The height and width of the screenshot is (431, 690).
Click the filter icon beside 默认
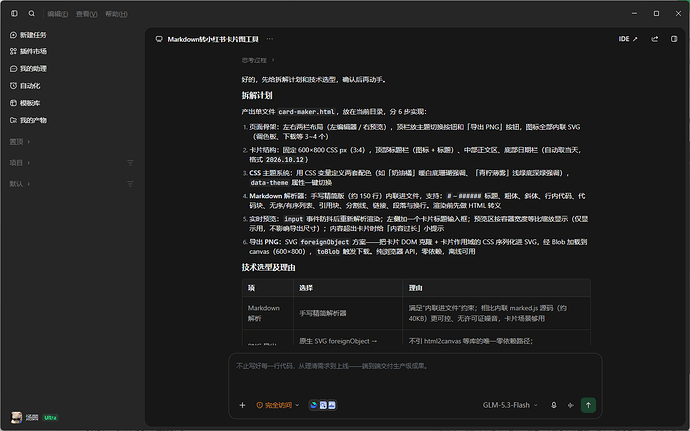130,184
